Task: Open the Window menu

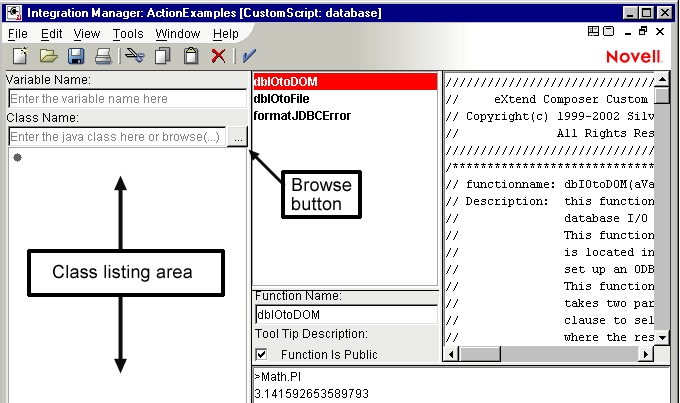Action: [178, 34]
